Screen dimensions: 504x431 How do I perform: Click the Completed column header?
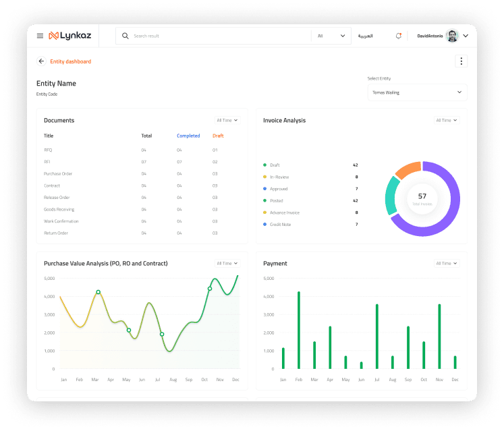point(188,136)
